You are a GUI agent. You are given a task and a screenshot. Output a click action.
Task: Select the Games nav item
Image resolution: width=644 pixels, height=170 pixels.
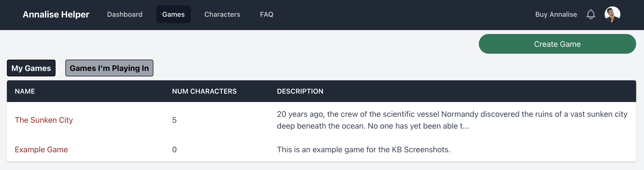(x=173, y=14)
